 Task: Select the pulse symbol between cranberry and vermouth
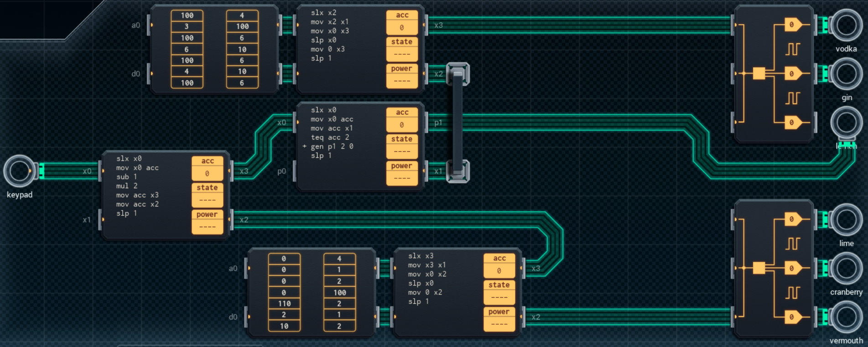tap(792, 293)
